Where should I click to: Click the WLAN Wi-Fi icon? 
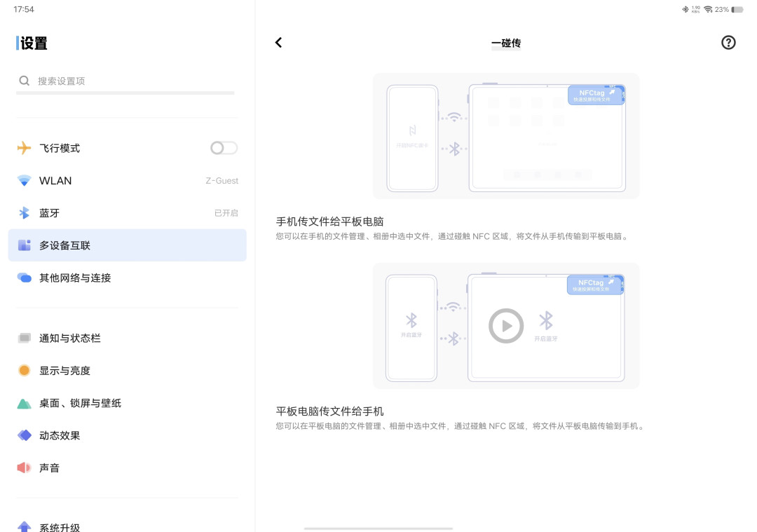[x=24, y=181]
